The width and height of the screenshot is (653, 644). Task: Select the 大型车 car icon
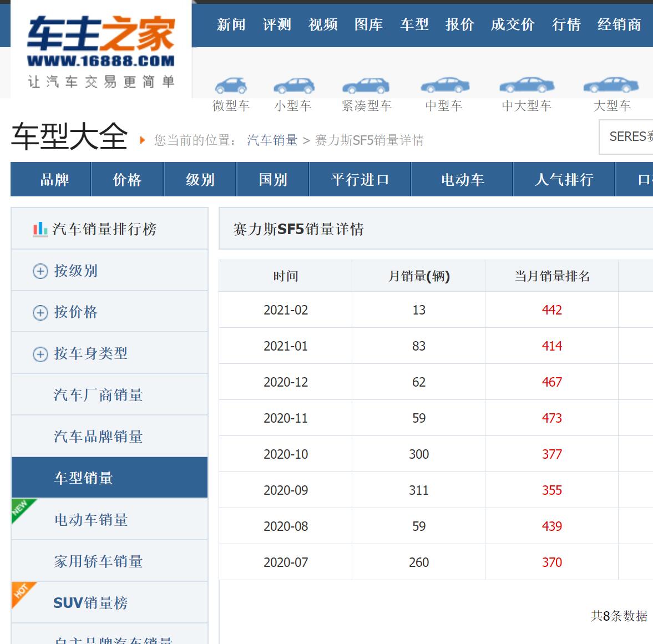(x=611, y=85)
